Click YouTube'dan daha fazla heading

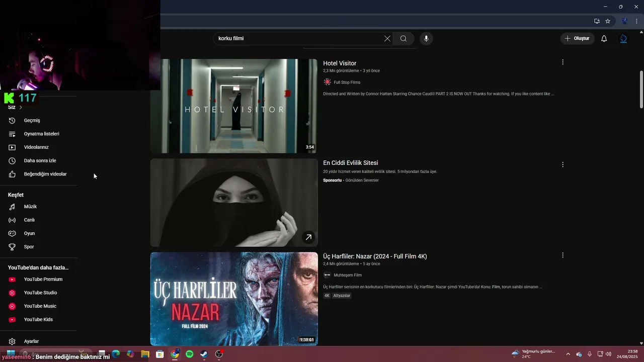click(38, 268)
